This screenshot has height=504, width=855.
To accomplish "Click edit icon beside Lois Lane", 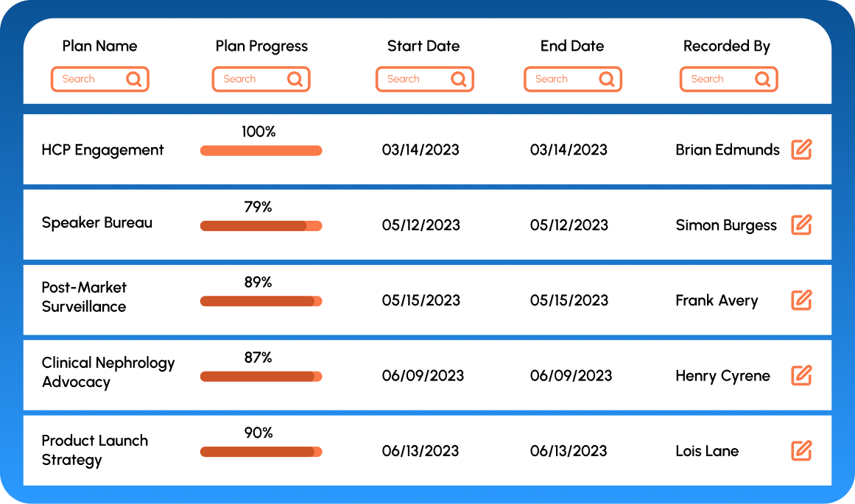I will click(801, 450).
